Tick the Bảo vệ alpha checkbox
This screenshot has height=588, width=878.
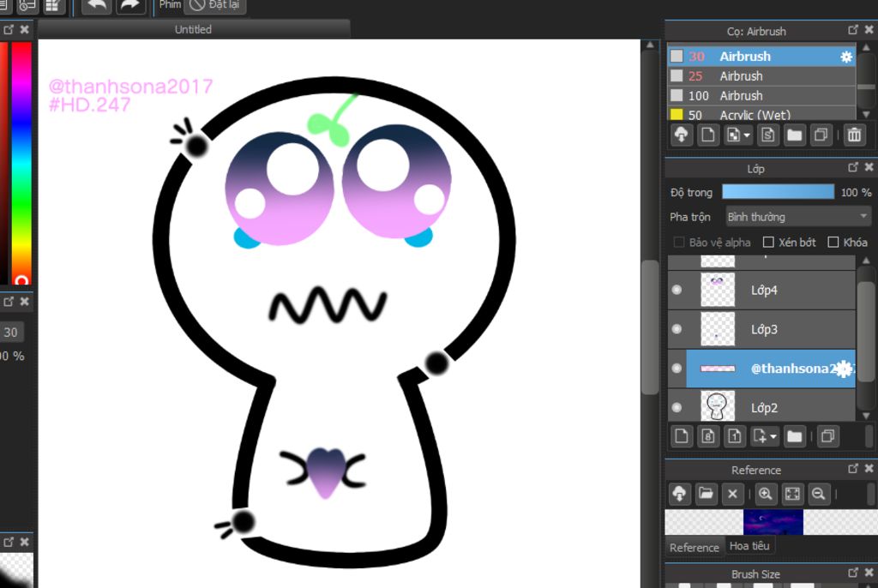coord(679,243)
